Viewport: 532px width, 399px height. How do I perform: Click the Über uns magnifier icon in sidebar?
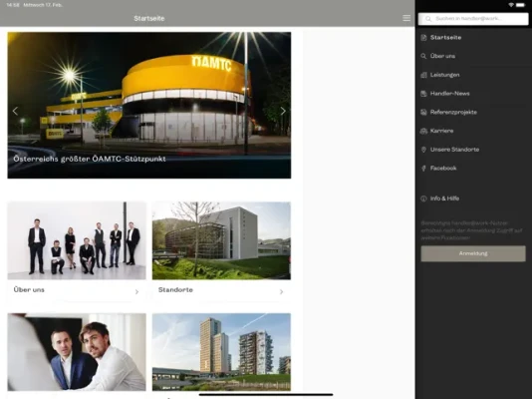pos(423,56)
